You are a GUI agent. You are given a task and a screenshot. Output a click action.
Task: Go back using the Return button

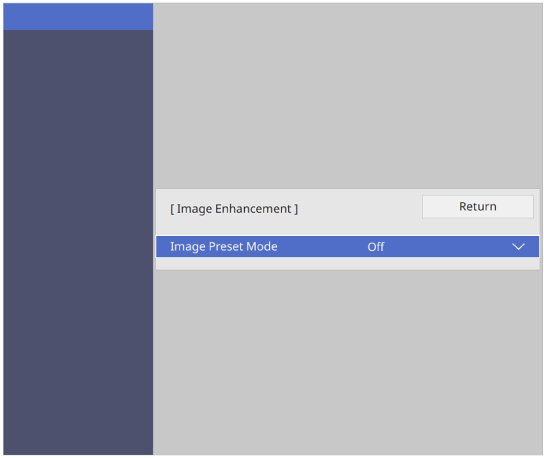pos(477,206)
